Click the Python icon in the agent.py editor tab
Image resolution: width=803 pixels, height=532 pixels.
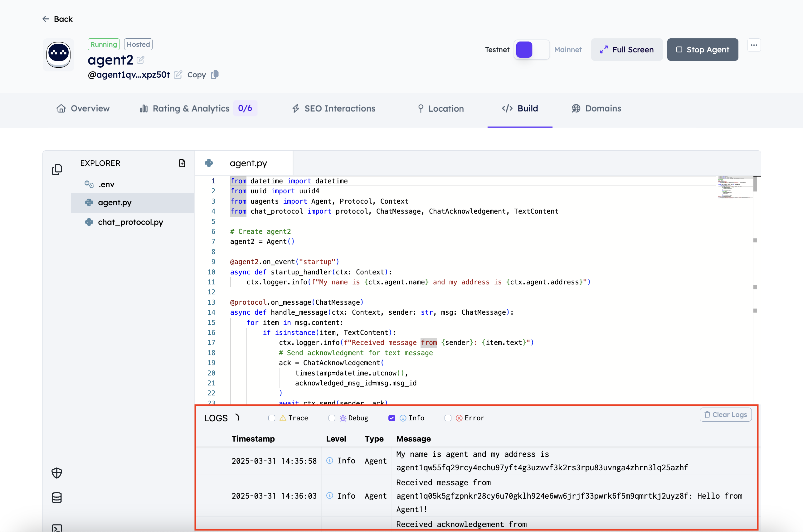(x=209, y=163)
